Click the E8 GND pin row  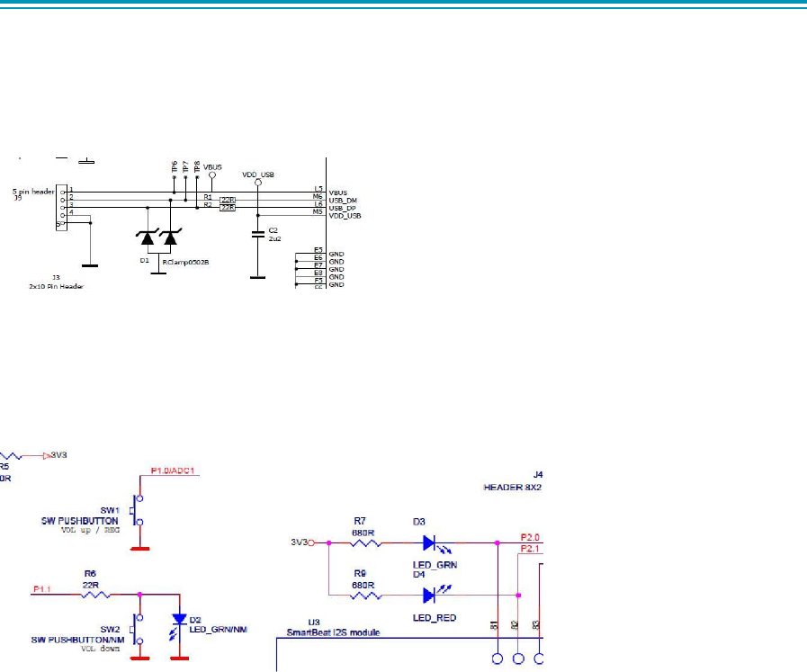[320, 276]
